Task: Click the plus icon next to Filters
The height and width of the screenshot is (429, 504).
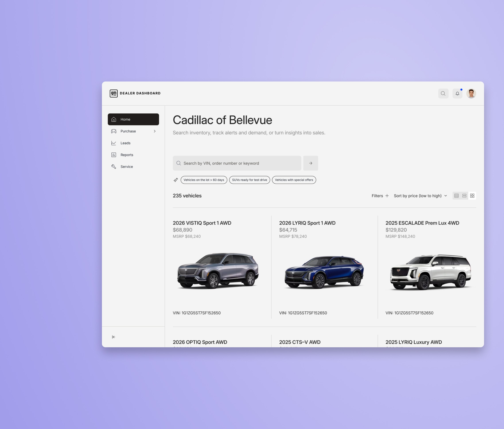Action: pos(387,196)
